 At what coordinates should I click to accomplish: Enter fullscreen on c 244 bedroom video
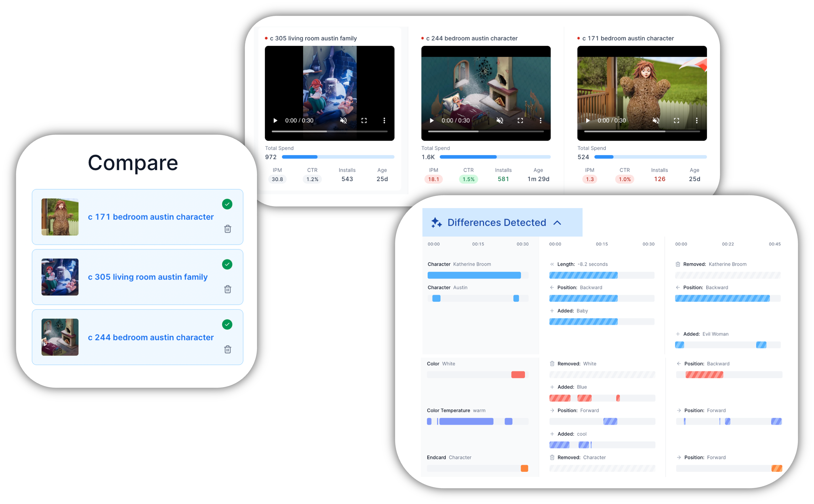pos(520,120)
